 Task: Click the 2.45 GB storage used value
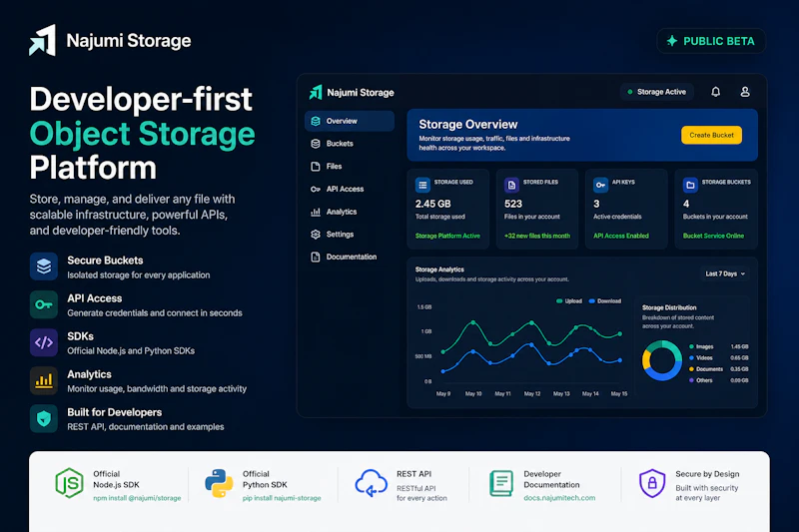[432, 204]
